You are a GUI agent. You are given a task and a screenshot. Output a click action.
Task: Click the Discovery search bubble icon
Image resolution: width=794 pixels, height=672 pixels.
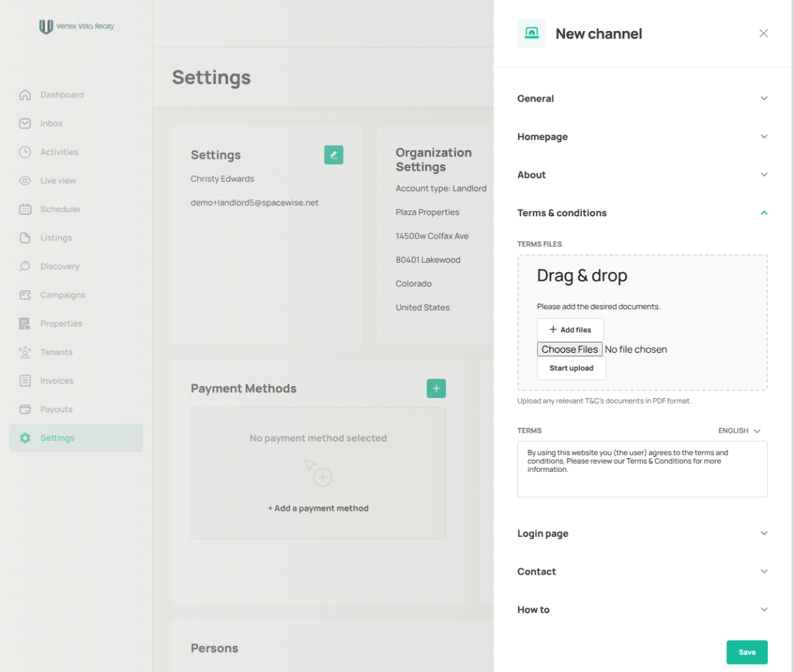pos(25,266)
